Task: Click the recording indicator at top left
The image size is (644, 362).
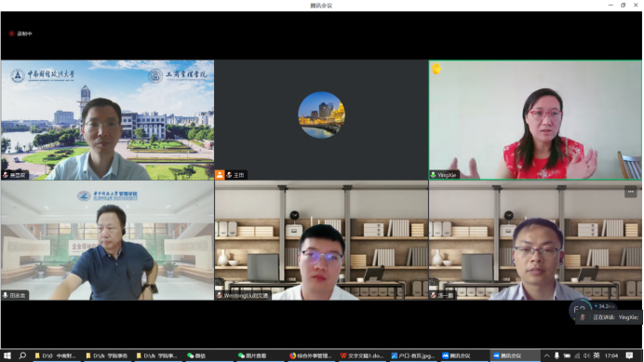Action: pos(20,34)
